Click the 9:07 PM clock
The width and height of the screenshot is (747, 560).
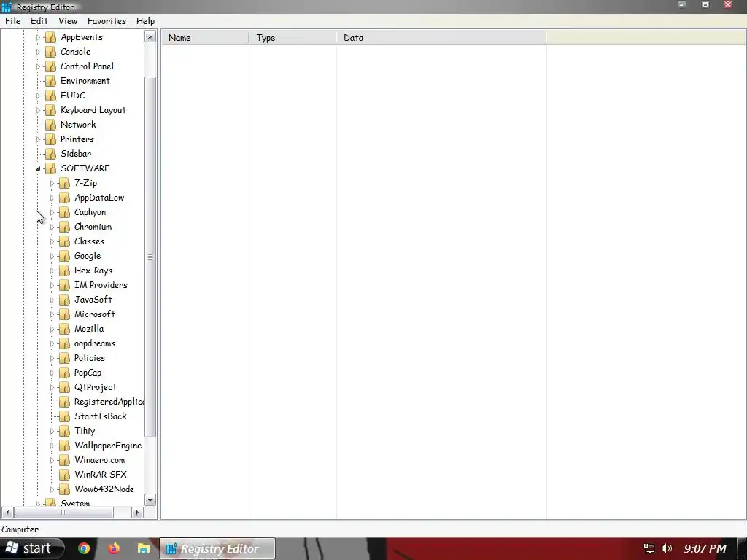click(x=705, y=548)
